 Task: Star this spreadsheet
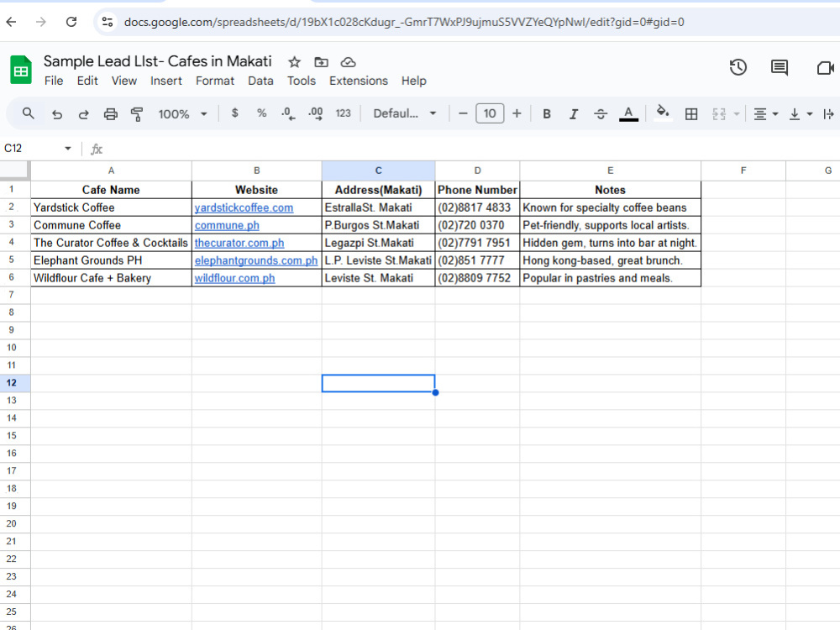click(x=294, y=62)
